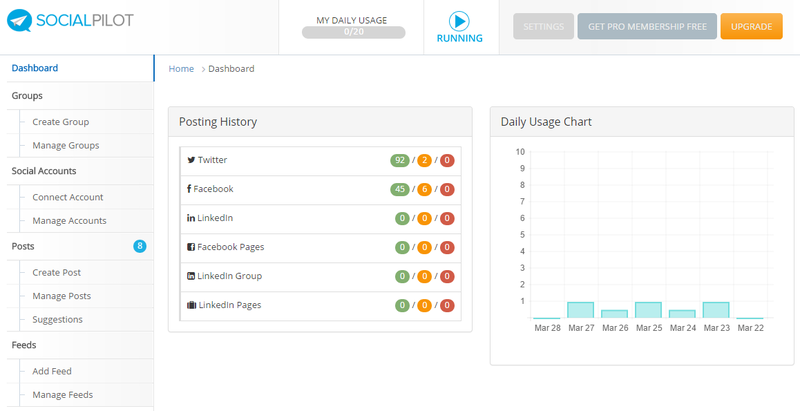This screenshot has width=800, height=411.
Task: Click the daily usage 0/20 progress bar
Action: (x=354, y=32)
